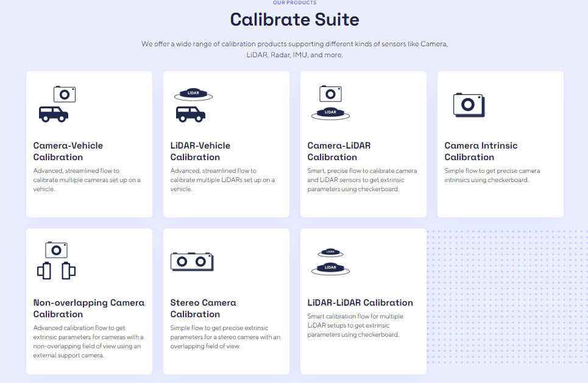This screenshot has width=588, height=383.
Task: Click the Stereo Camera dual-lens icon
Action: pos(192,262)
